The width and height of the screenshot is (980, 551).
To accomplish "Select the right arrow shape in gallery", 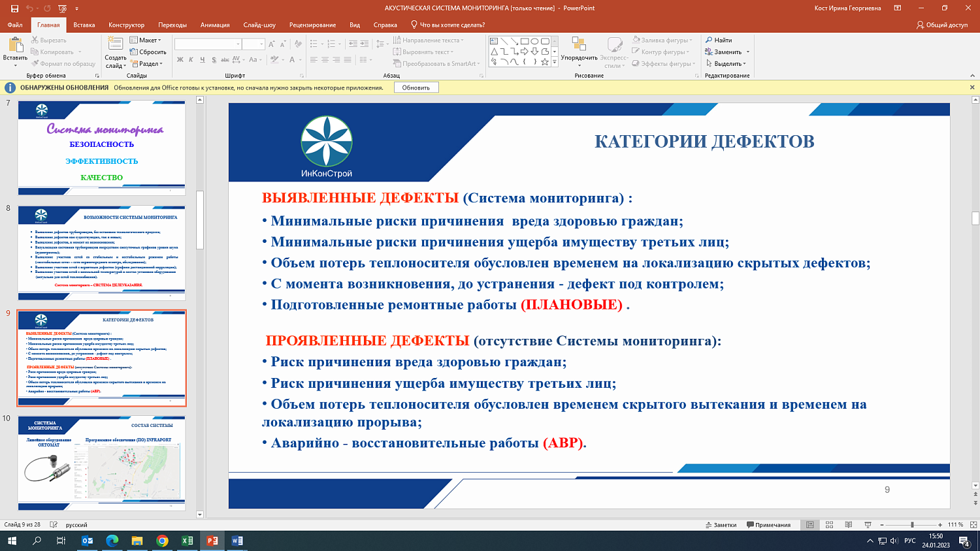I will tap(524, 52).
